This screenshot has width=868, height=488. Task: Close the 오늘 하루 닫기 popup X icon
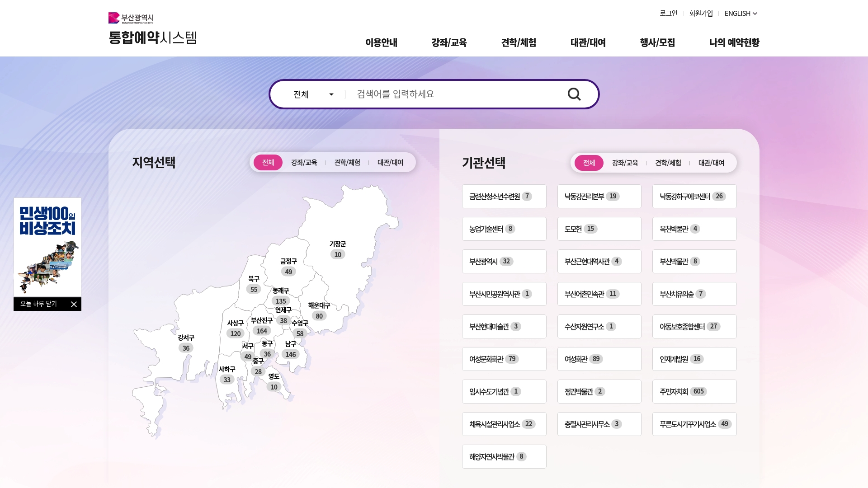[74, 304]
